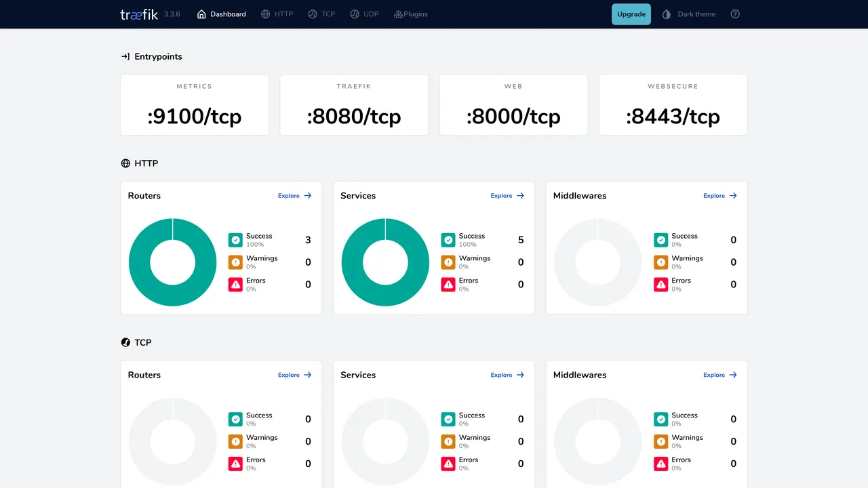The image size is (868, 488).
Task: Click the Entrypoints arrow icon
Action: (125, 57)
